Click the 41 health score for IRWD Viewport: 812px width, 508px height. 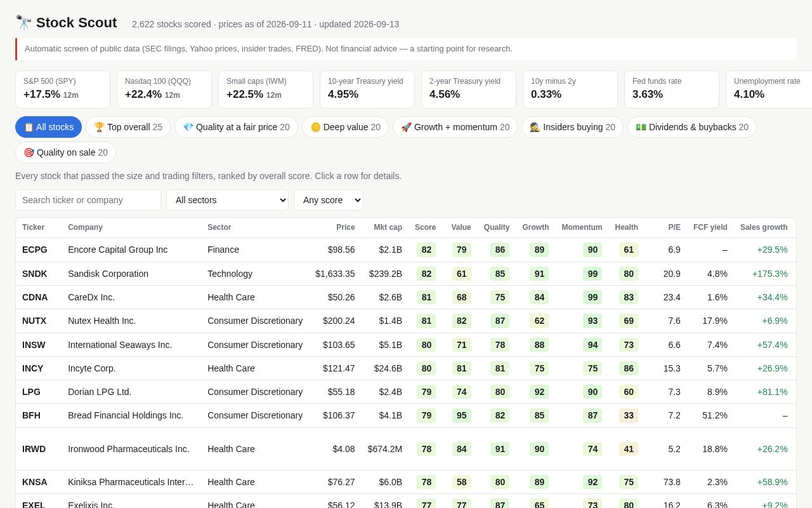pos(629,449)
